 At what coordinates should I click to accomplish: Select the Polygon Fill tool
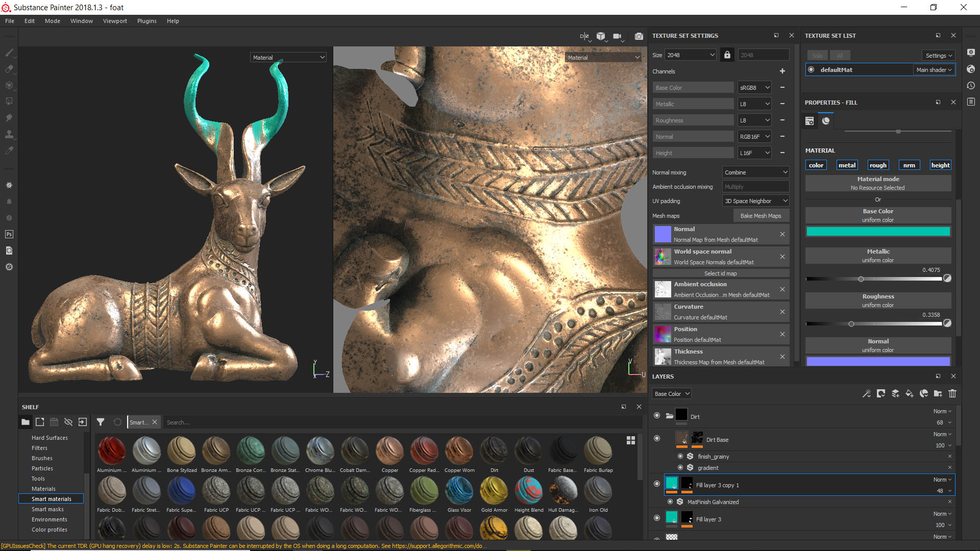click(x=9, y=102)
